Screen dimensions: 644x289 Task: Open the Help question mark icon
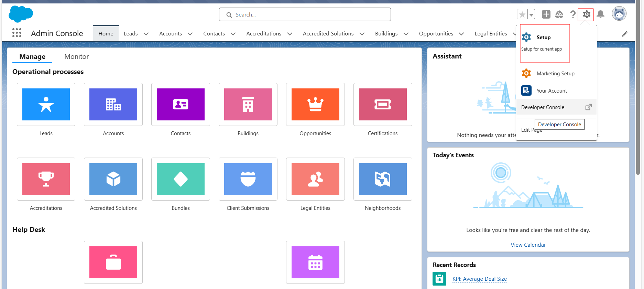tap(572, 14)
